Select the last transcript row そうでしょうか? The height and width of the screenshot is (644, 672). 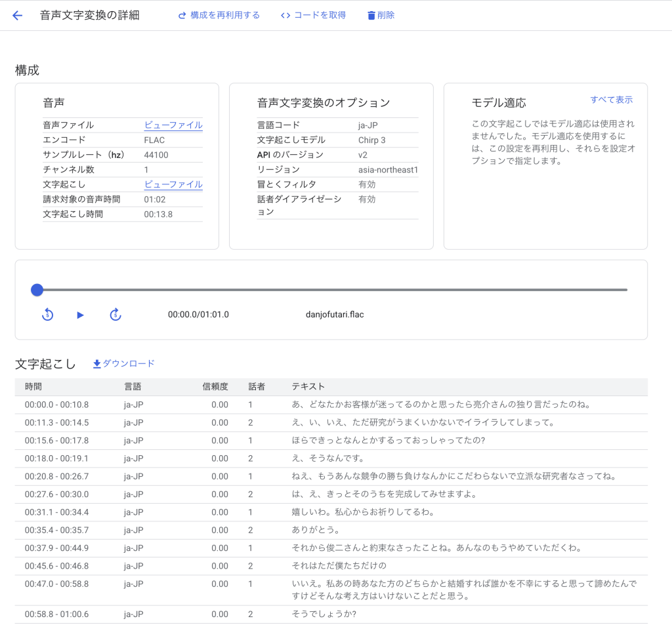click(x=331, y=614)
